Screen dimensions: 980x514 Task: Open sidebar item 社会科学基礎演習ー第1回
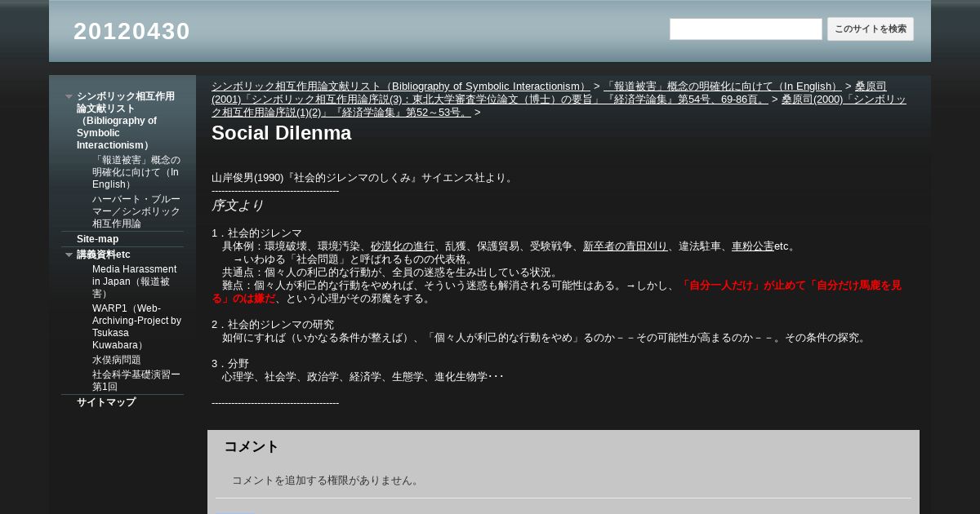pyautogui.click(x=136, y=381)
